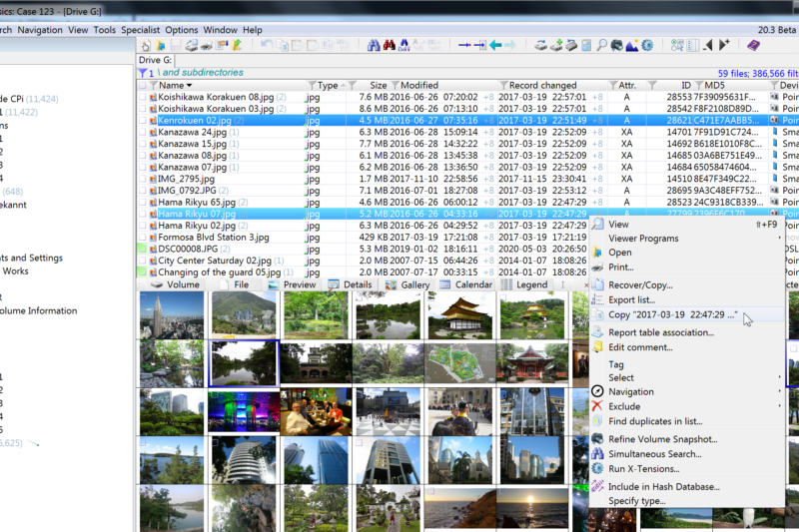Select the golden pavilion temple thumbnail
Screen dimensions: 799x532
460,315
